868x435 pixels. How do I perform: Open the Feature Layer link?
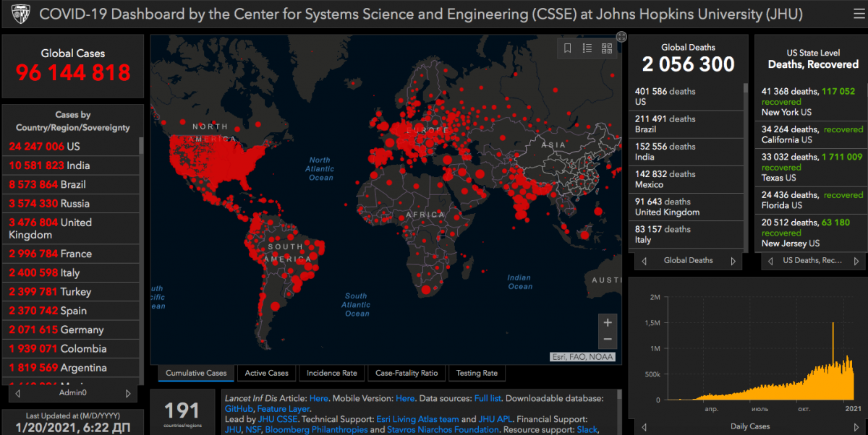tap(284, 409)
